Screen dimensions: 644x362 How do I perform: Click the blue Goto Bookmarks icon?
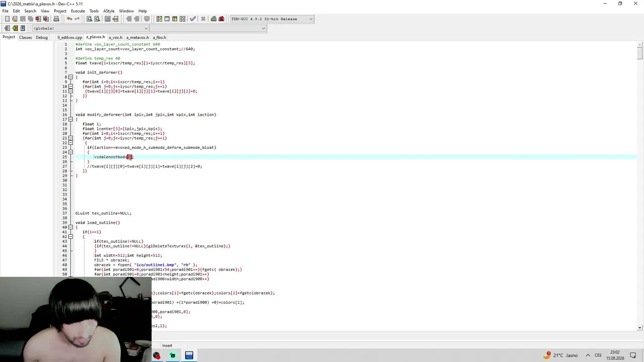click(x=23, y=28)
